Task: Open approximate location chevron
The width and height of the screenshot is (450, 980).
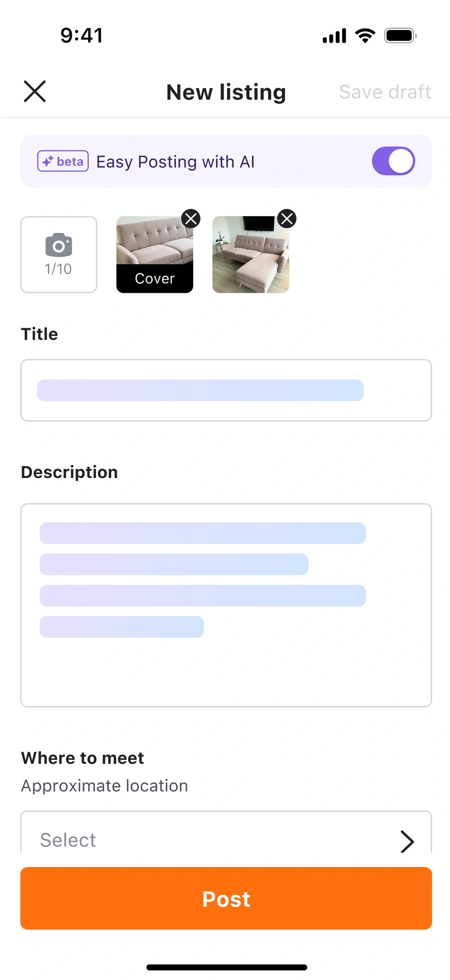Action: point(407,841)
